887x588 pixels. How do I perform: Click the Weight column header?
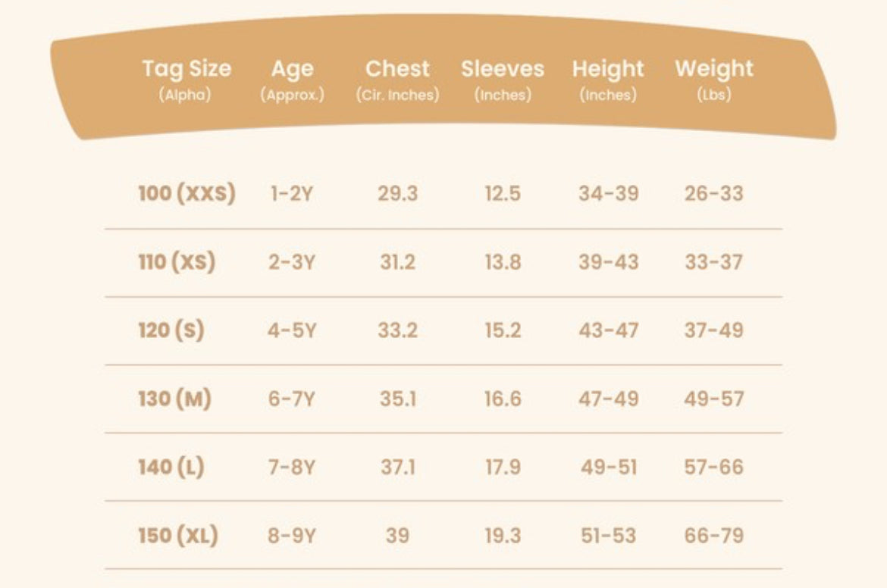pyautogui.click(x=714, y=69)
